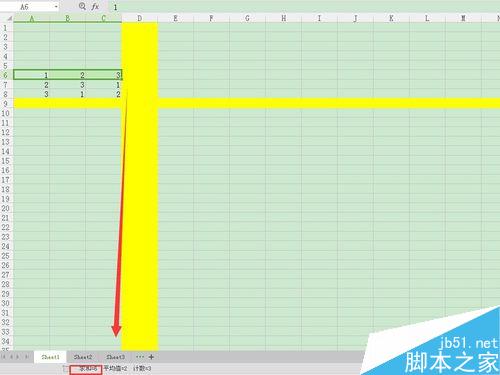Open the fx insert function dialog
Image resolution: width=500 pixels, height=375 pixels.
[x=95, y=6]
